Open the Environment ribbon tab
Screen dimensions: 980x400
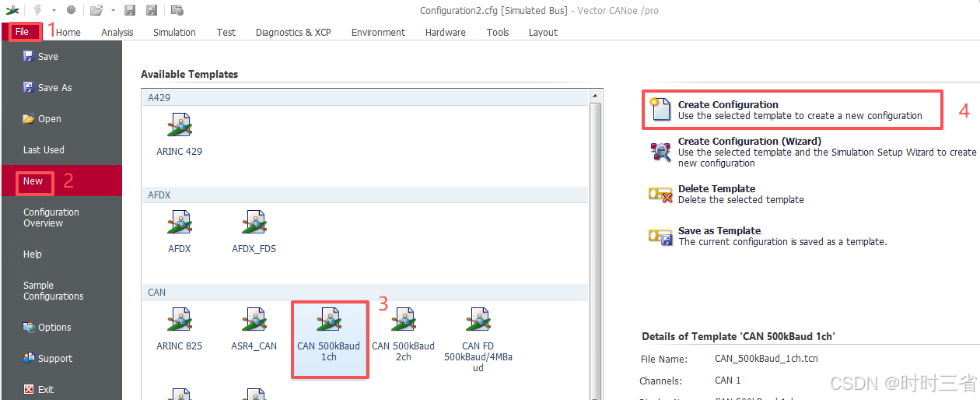(378, 32)
